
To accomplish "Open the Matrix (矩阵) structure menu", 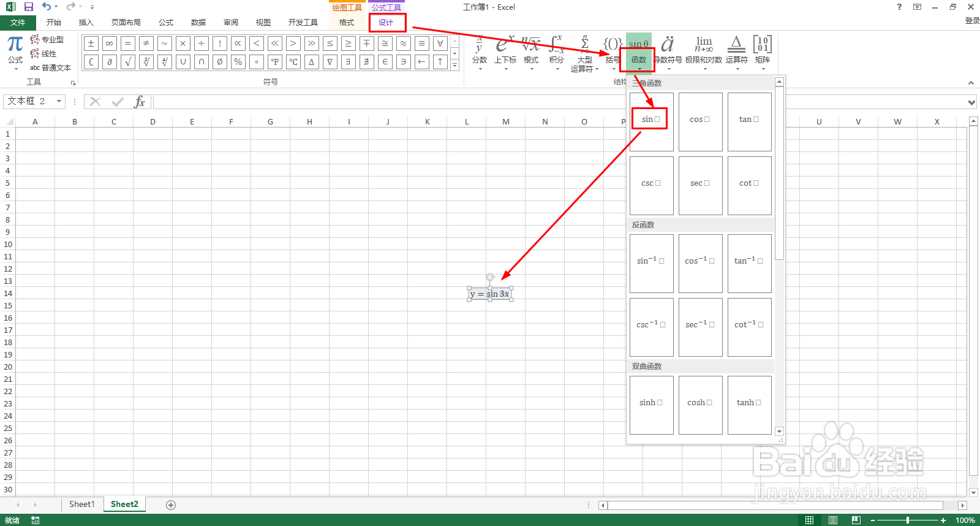I will point(763,53).
